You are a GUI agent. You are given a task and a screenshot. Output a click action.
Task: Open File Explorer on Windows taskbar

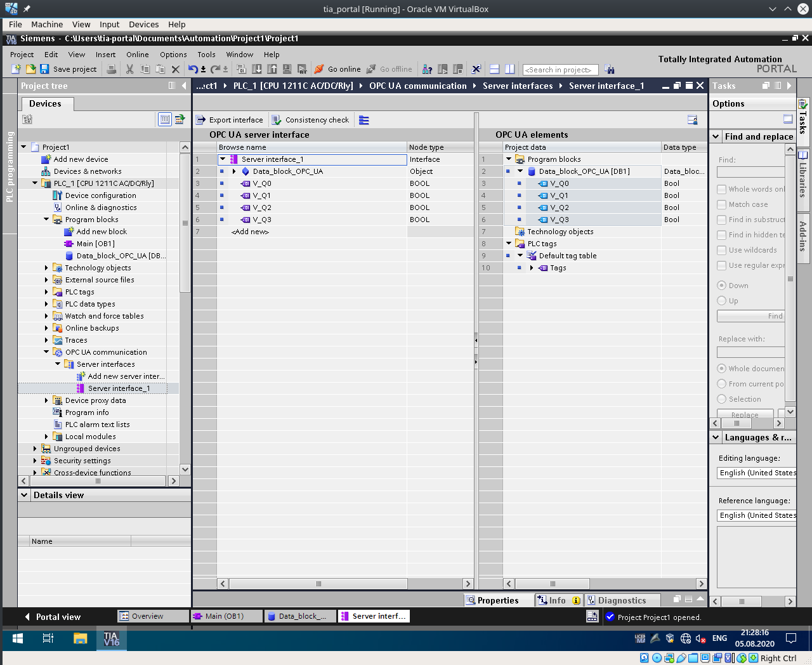coord(80,638)
